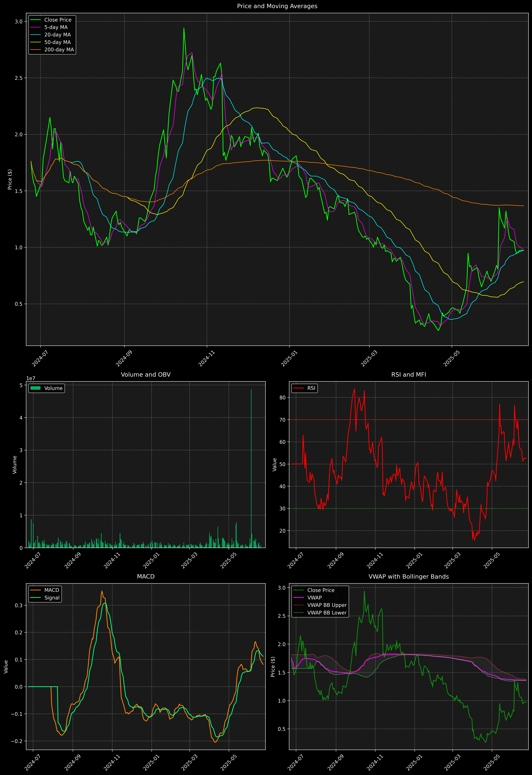
Task: Click the red line sample in the RSI legend
Action: click(x=298, y=388)
